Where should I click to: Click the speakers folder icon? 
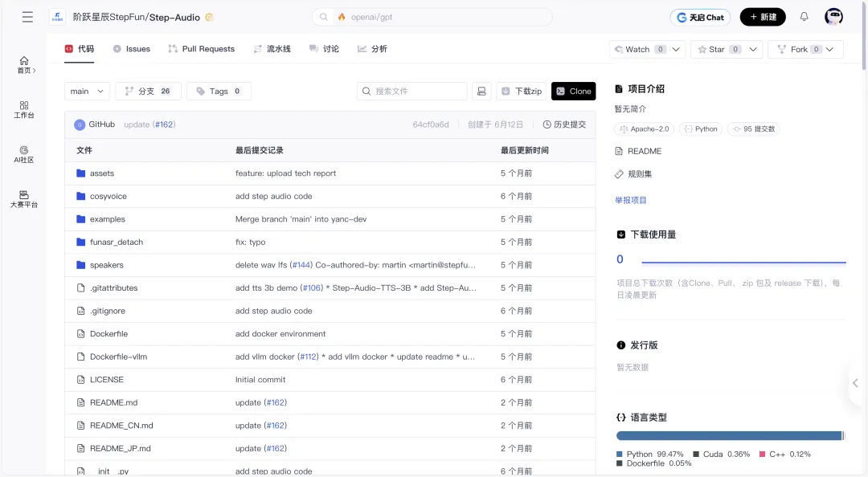coord(81,265)
